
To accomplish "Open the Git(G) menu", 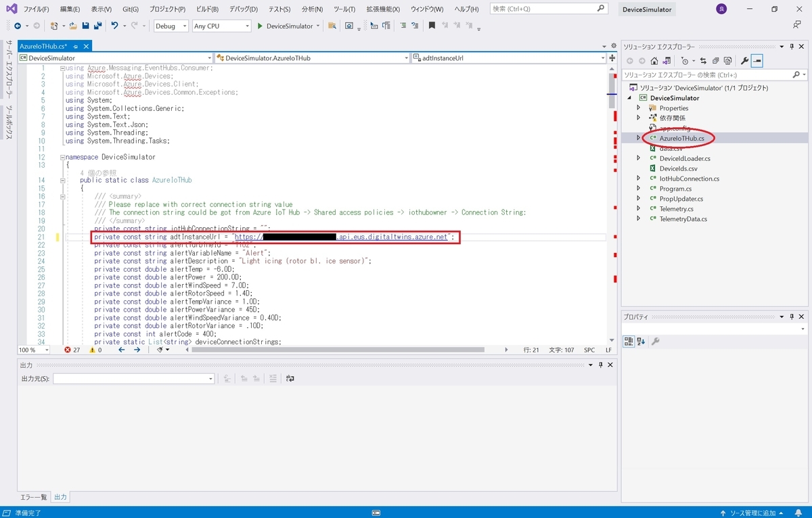I will pyautogui.click(x=131, y=9).
